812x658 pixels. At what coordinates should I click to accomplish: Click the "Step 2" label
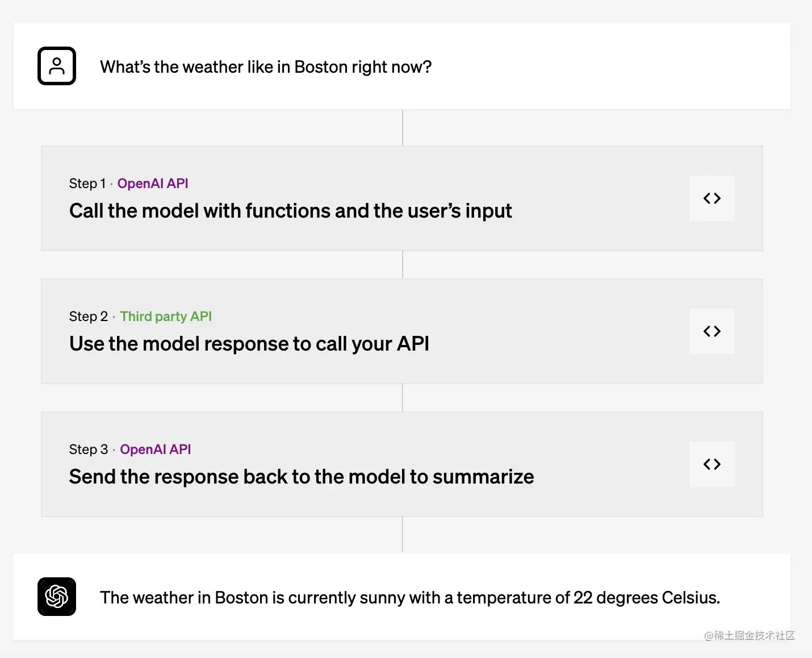(x=88, y=316)
